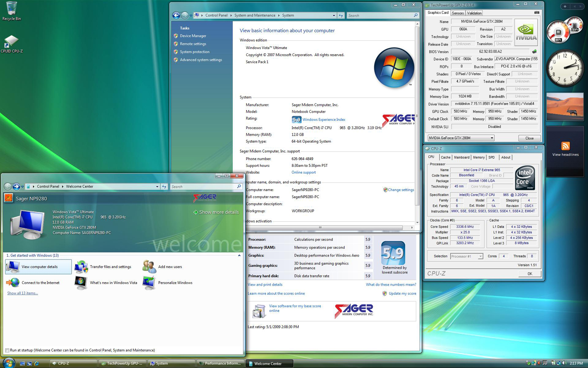Switch to Sensors tab in GPU-Z

457,13
